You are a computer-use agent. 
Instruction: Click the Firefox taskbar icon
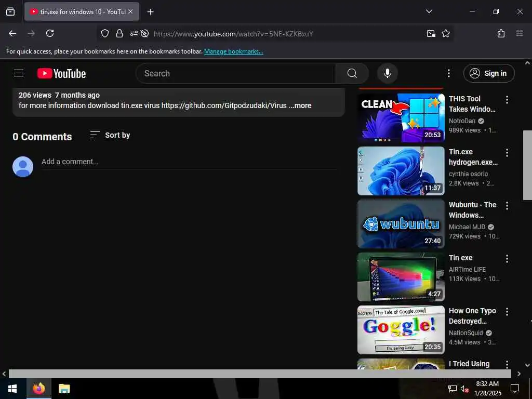[x=38, y=389]
